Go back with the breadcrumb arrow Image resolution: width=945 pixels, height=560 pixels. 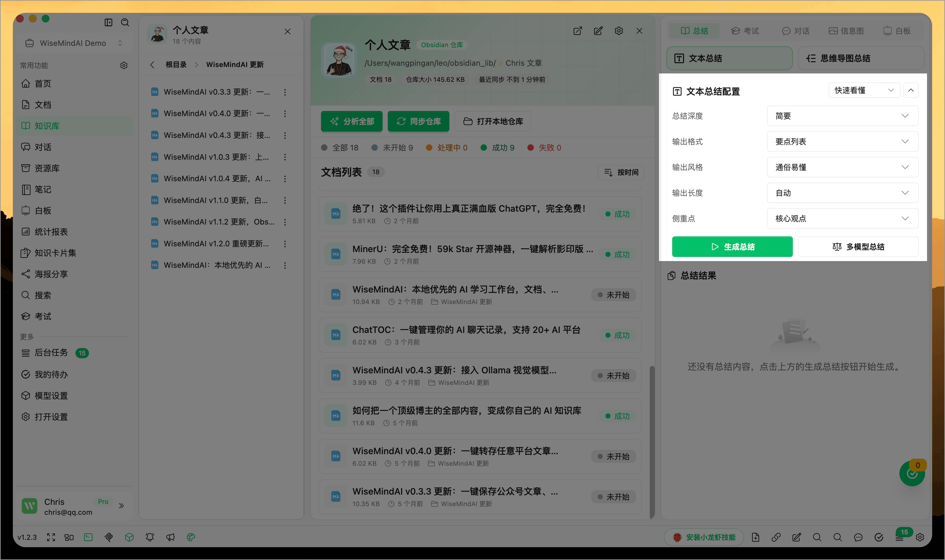[x=152, y=64]
